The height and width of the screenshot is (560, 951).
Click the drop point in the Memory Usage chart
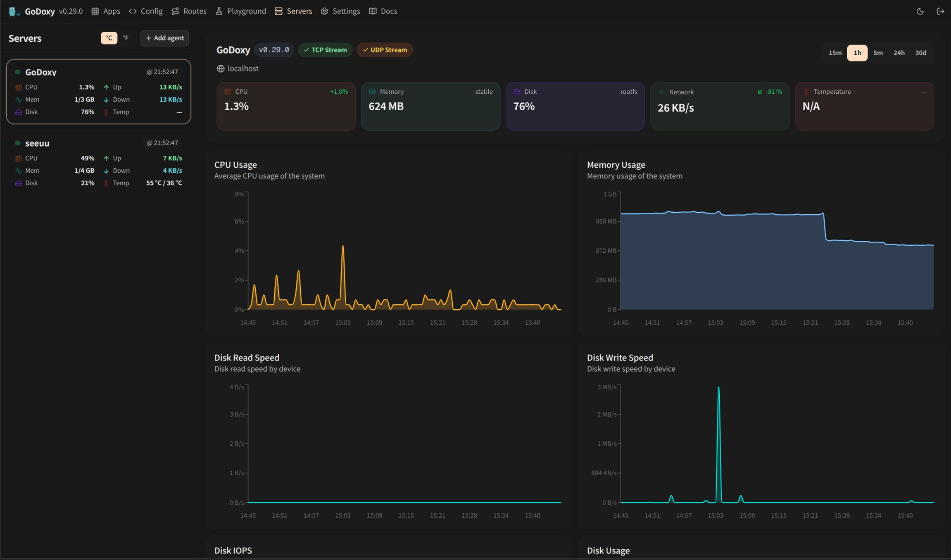[825, 226]
